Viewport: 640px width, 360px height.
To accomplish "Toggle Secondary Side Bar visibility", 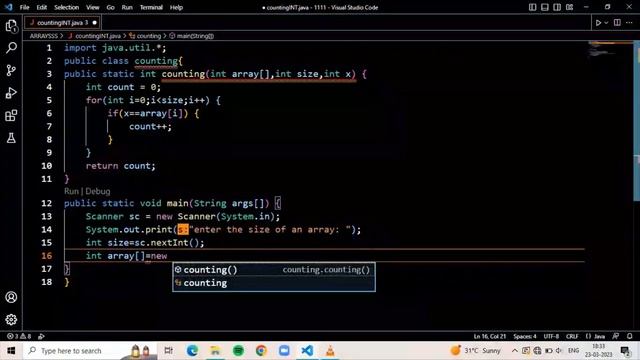I will (x=557, y=7).
